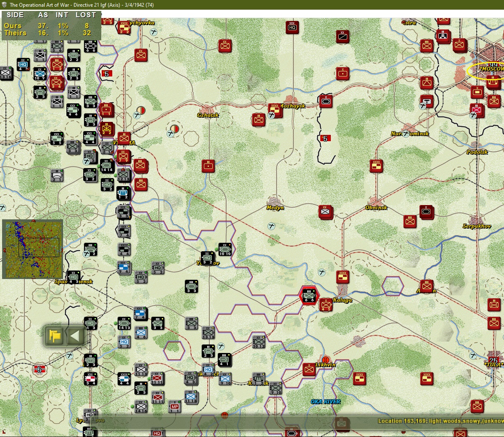The width and height of the screenshot is (504, 437).
Task: Select the 5-5 XXX corps unit
Action: [x=57, y=138]
